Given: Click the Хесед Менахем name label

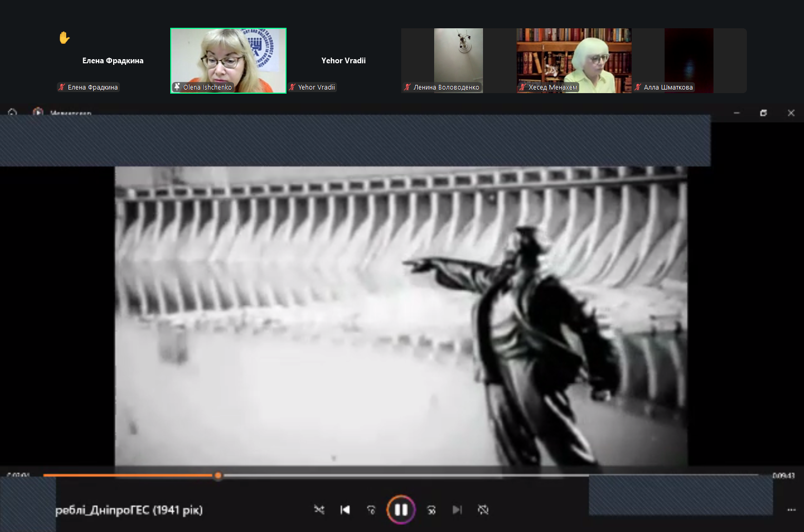Looking at the screenshot, I should coord(553,87).
